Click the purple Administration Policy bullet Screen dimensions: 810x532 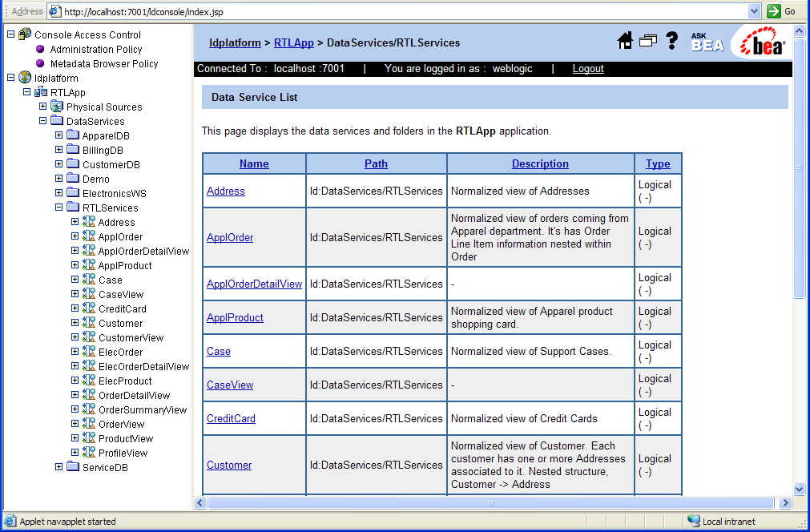[40, 49]
